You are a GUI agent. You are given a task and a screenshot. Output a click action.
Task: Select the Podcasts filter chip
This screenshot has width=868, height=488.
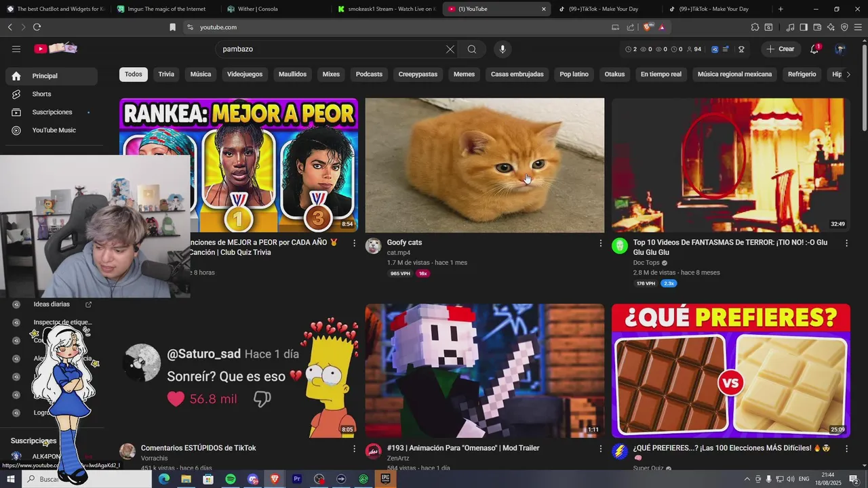(369, 74)
